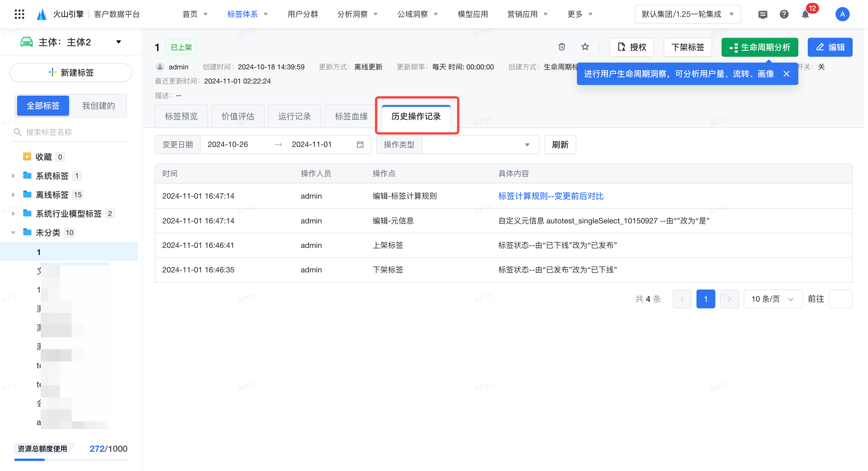Viewport: 868px width, 471px height.
Task: Click the 搜索标签名称 search field
Action: pos(71,132)
